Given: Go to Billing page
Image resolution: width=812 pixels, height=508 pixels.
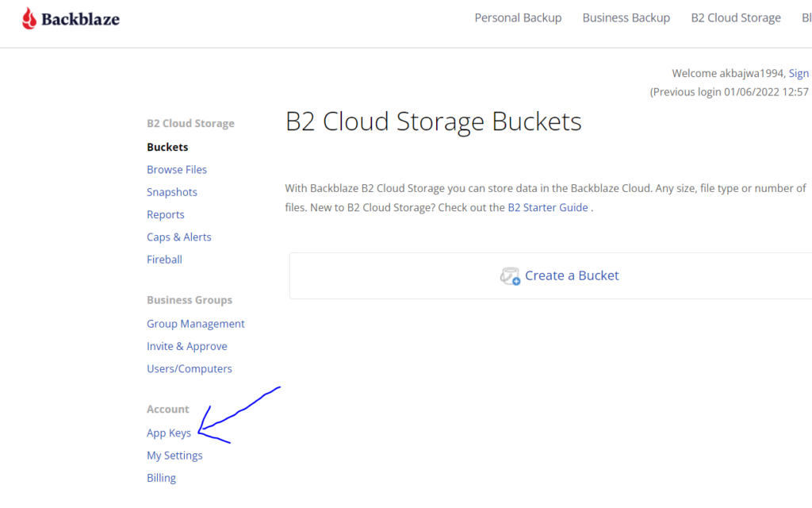Looking at the screenshot, I should 161,478.
